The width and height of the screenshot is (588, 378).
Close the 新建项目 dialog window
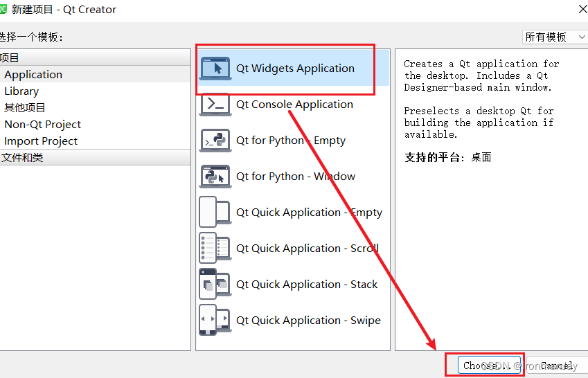click(582, 9)
